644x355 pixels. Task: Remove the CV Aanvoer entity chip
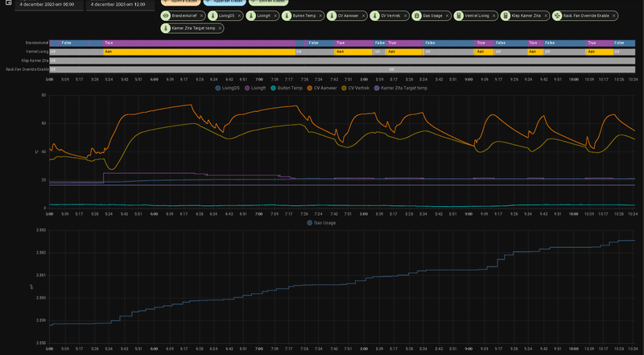click(363, 15)
